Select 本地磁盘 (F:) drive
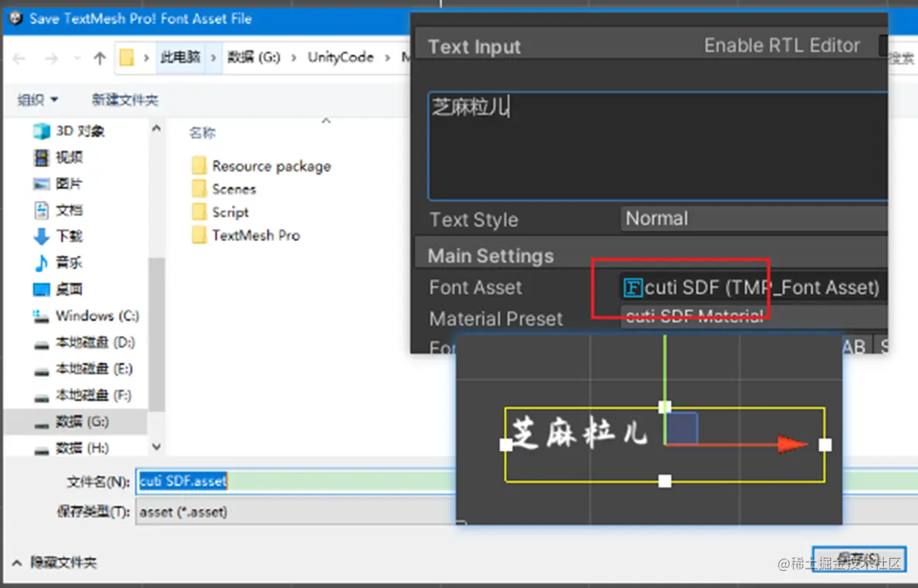The image size is (918, 588). tap(83, 396)
